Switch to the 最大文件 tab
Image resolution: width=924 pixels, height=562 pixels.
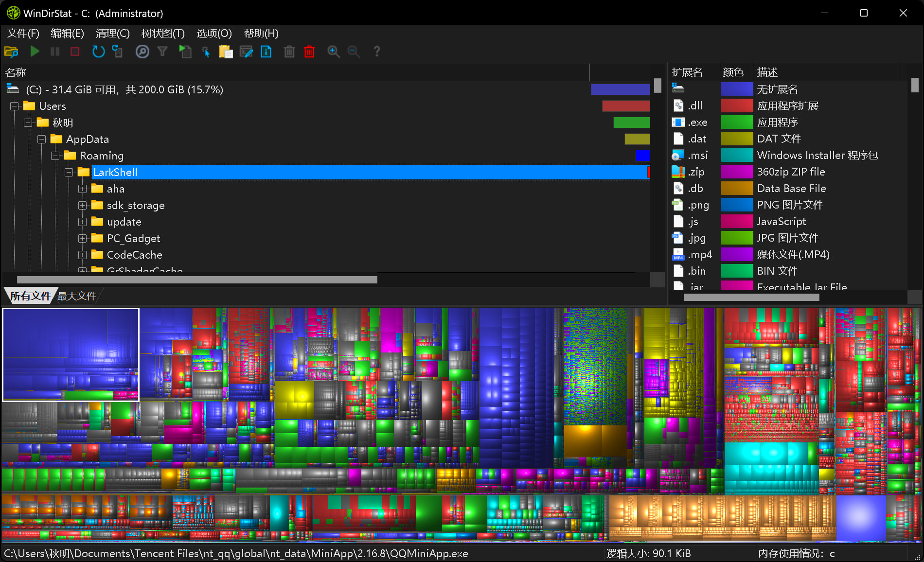pos(77,296)
